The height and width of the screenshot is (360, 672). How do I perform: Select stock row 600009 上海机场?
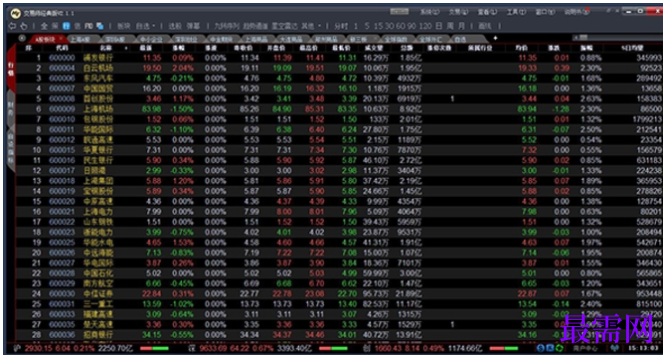[339, 109]
